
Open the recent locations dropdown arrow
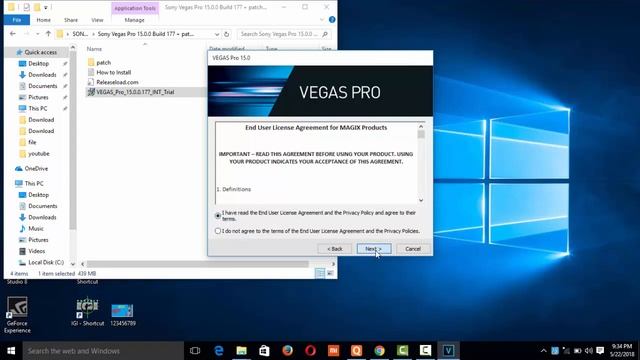[x=38, y=34]
